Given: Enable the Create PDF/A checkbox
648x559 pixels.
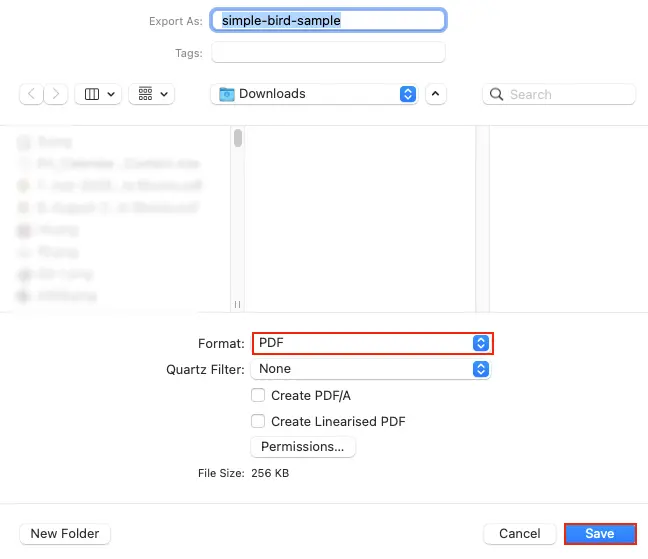Looking at the screenshot, I should click(258, 395).
